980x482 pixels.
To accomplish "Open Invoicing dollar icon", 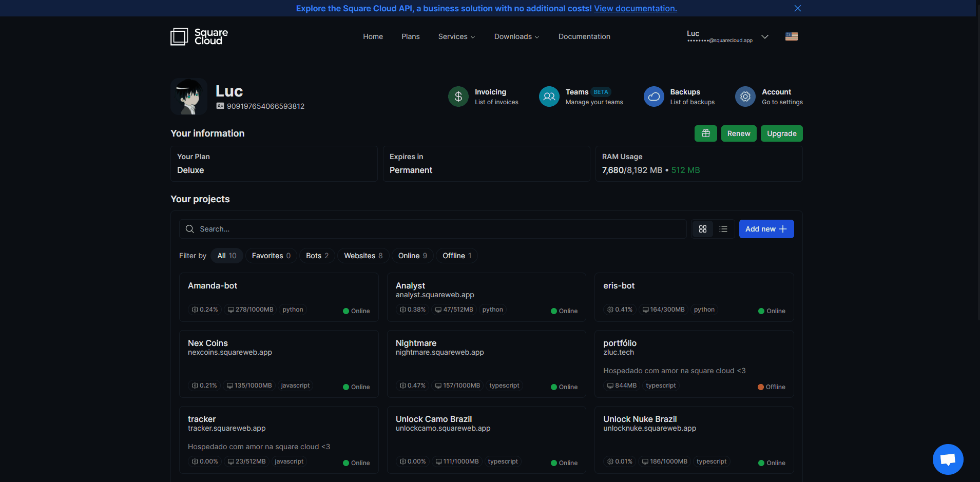I will 458,97.
